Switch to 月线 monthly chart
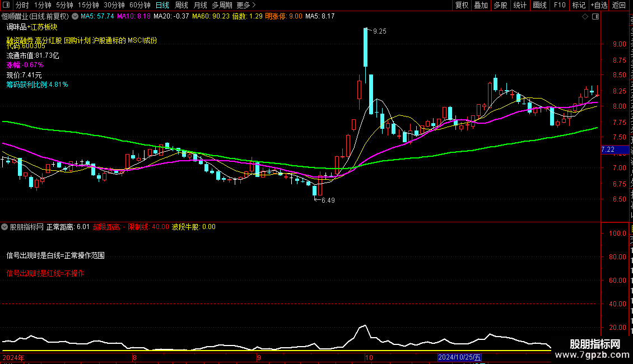This screenshot has width=633, height=364. 200,5
